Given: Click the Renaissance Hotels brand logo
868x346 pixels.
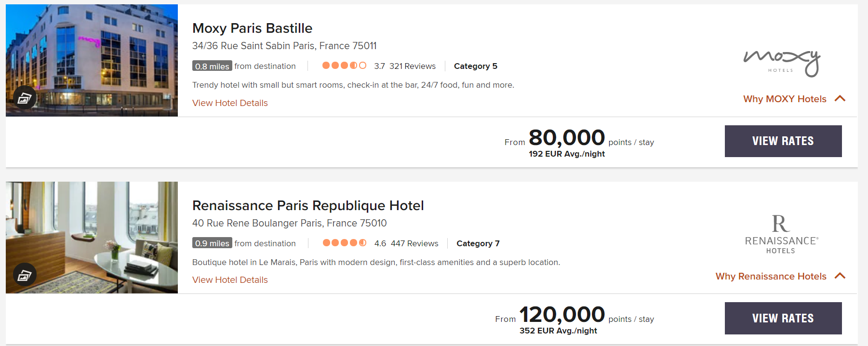Looking at the screenshot, I should tap(781, 235).
